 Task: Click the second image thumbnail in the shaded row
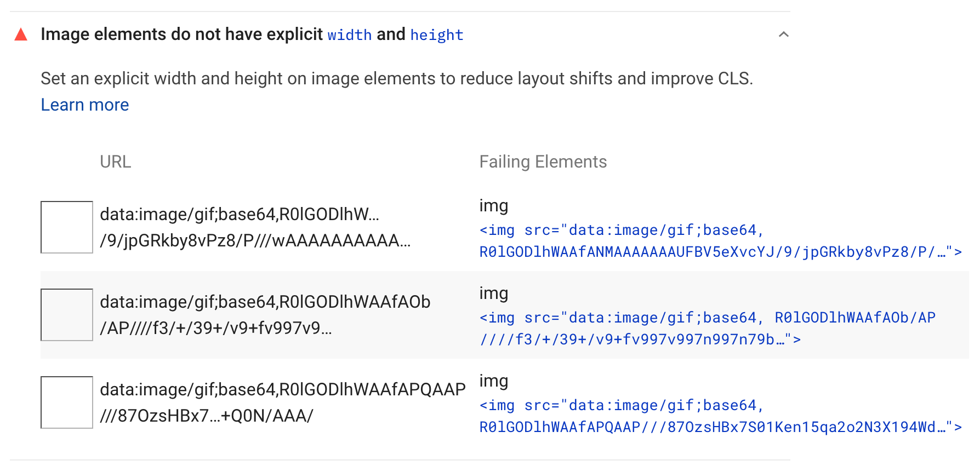(67, 315)
